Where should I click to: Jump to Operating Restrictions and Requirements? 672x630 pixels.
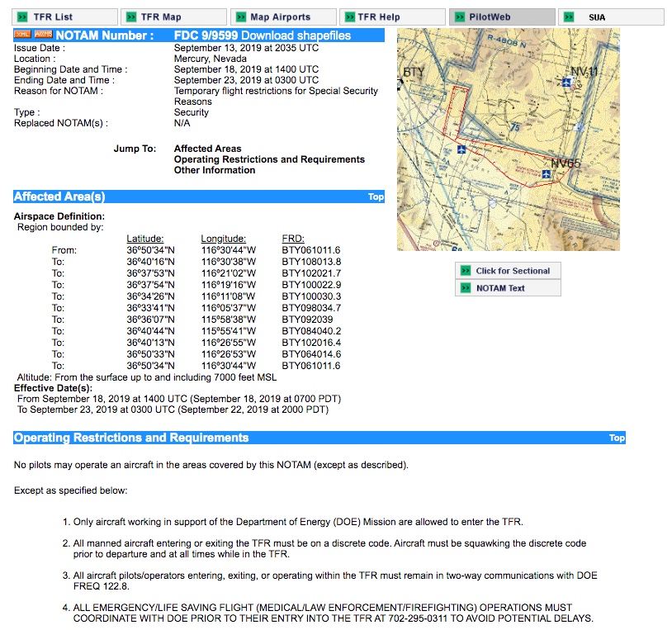(x=269, y=159)
